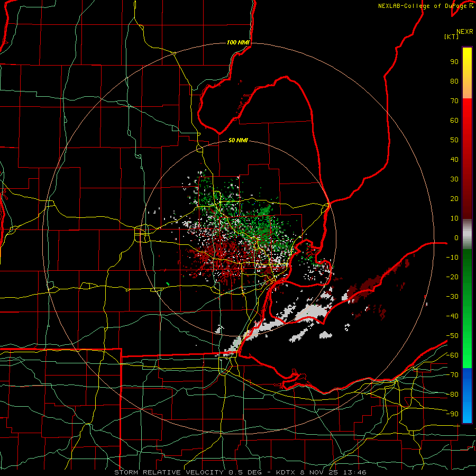The image size is (476, 476).
Task: Click the -20 value on the velocity scale
Action: coord(452,277)
